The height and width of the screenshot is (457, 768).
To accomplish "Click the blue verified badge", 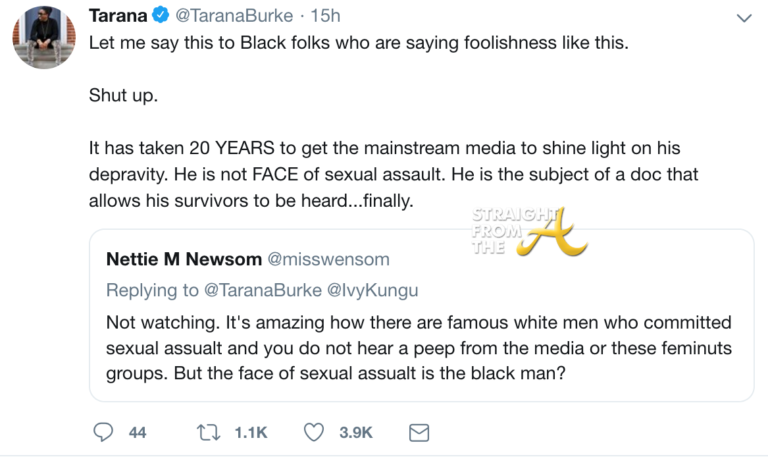I will 160,18.
